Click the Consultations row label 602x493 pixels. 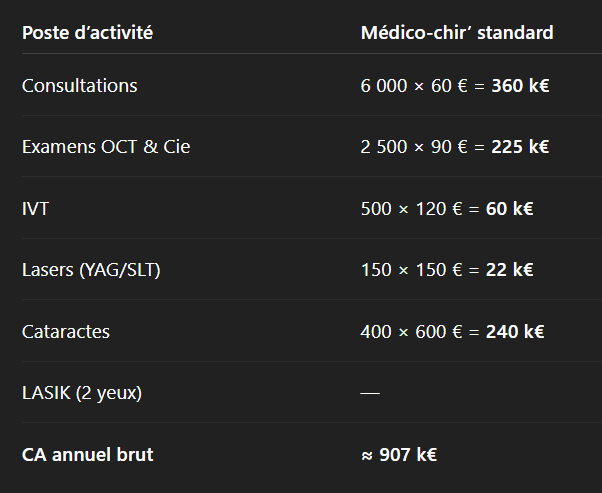coord(79,86)
